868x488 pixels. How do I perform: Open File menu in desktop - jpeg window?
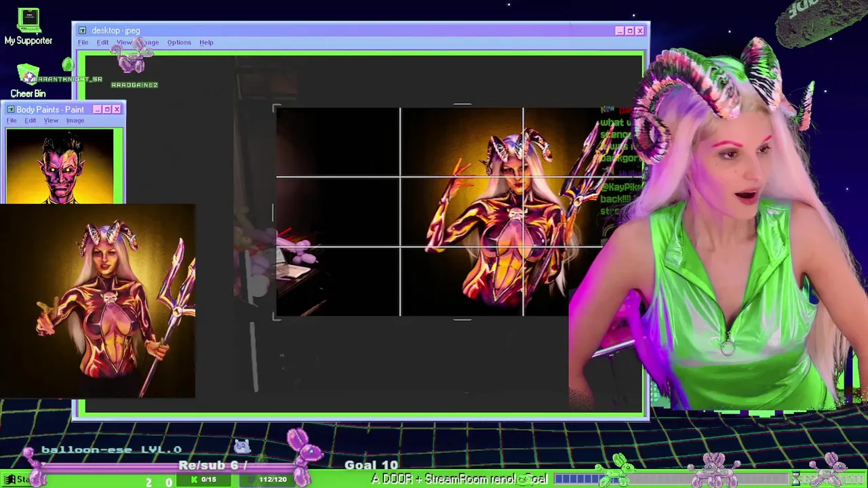click(x=83, y=42)
